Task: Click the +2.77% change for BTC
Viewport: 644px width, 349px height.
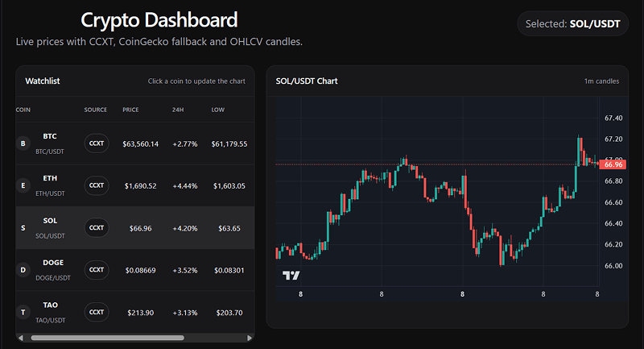Action: pyautogui.click(x=185, y=144)
